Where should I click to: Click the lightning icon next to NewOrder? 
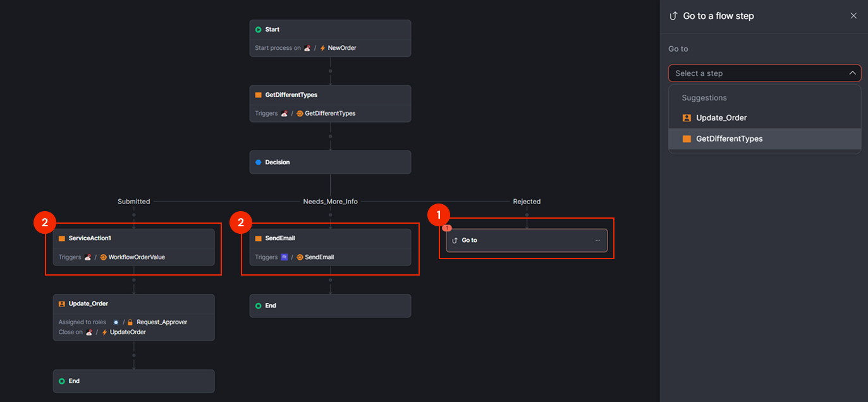click(x=322, y=47)
